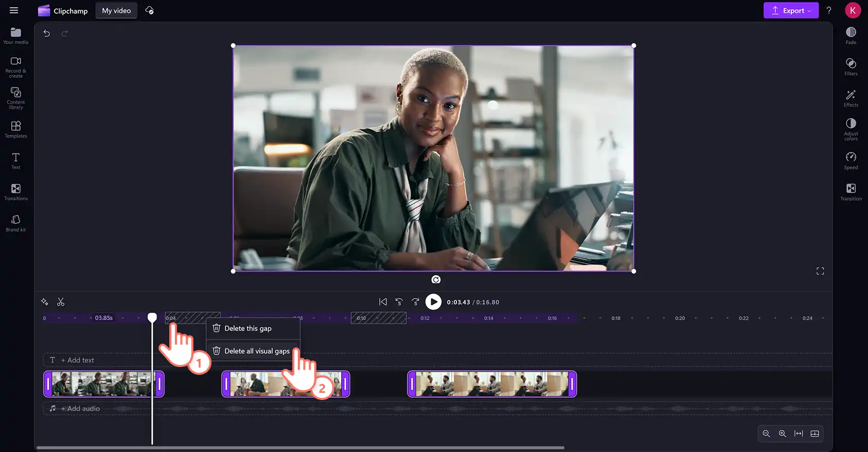This screenshot has height=452, width=868.
Task: Select the third video clip on timeline
Action: coord(492,384)
